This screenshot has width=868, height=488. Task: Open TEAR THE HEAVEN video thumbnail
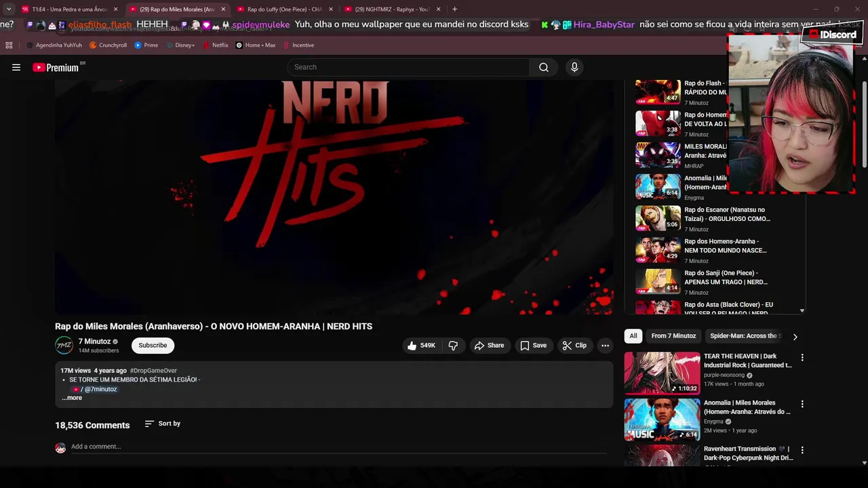tap(662, 373)
